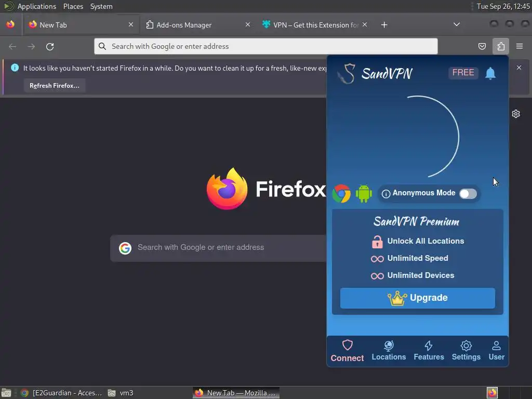Open the Settings tab in SandVPN

(466, 351)
